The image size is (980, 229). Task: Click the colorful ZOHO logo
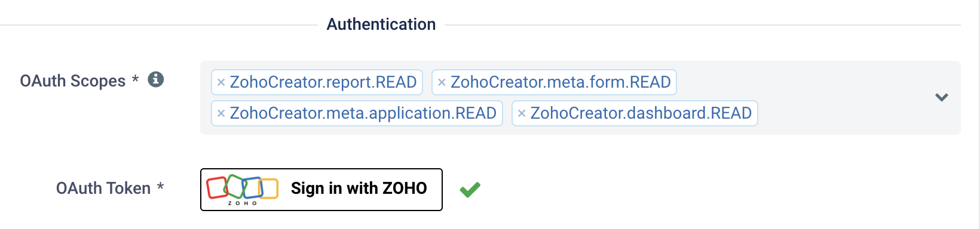coord(243,190)
